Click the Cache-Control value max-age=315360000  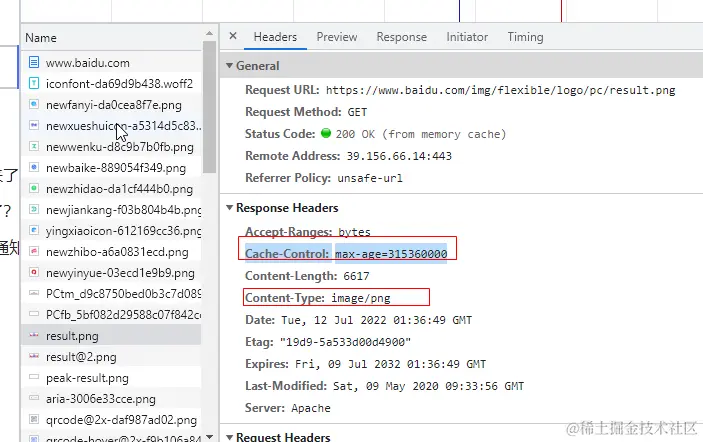pos(391,254)
